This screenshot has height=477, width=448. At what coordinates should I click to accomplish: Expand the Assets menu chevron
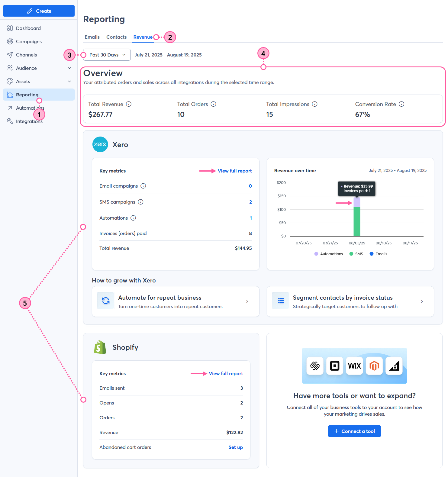coord(69,81)
